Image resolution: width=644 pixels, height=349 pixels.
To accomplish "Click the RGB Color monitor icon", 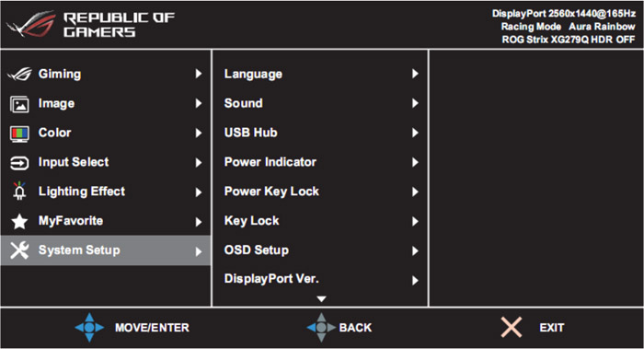I will [x=19, y=134].
